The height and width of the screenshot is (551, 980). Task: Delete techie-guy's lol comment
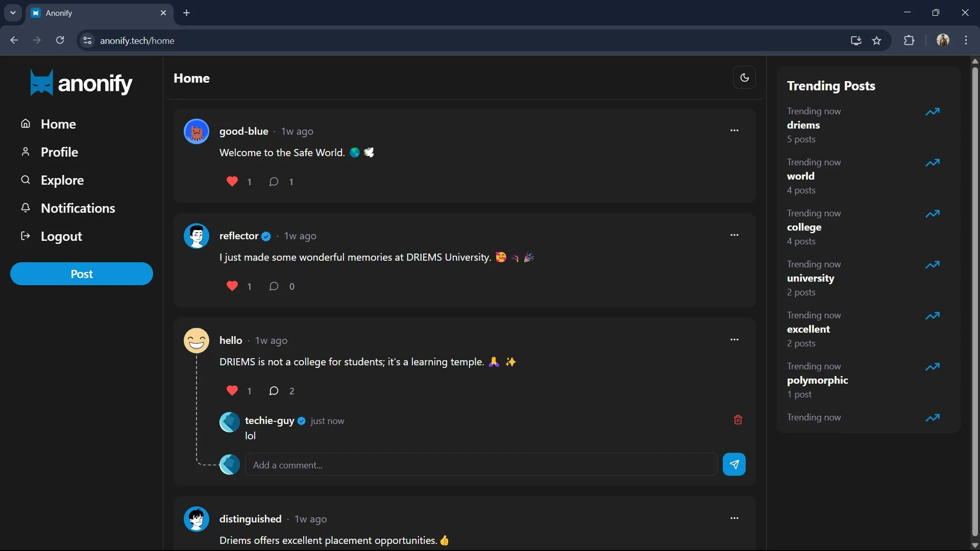pos(738,420)
